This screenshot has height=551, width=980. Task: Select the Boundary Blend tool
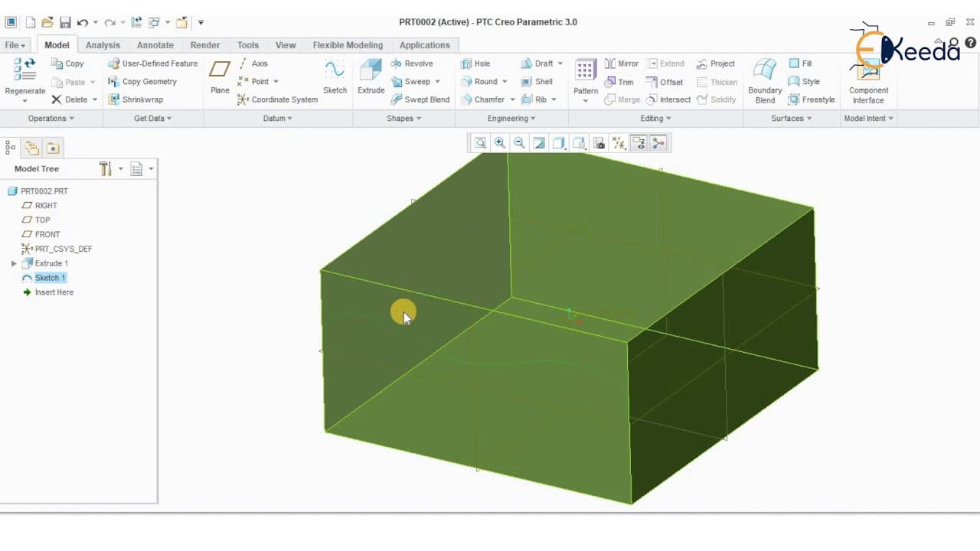click(765, 81)
